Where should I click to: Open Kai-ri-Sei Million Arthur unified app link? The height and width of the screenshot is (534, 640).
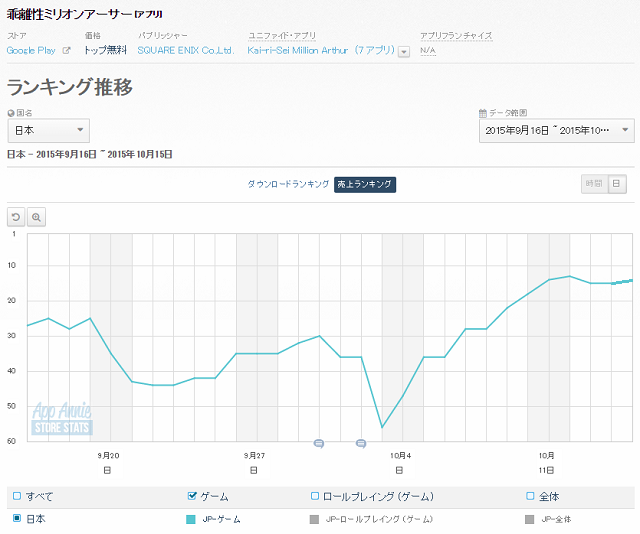pyautogui.click(x=321, y=51)
